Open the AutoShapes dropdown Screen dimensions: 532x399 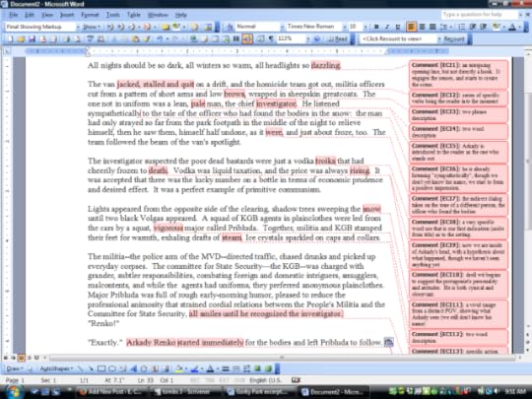(x=55, y=368)
